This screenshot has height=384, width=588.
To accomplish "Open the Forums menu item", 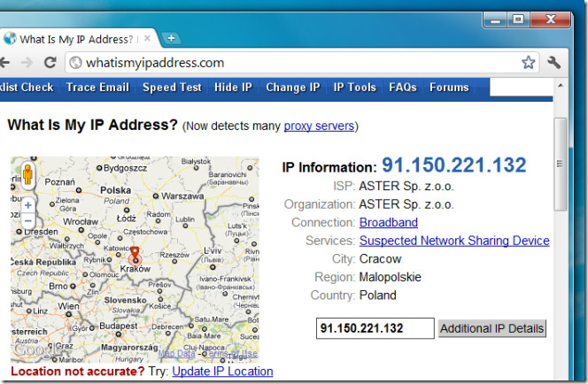I will 449,88.
